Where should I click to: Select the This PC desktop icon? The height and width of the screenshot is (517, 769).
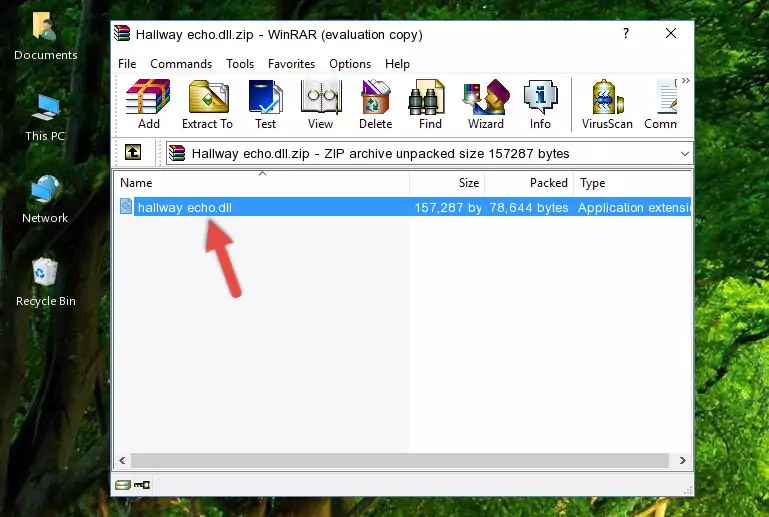[x=45, y=118]
